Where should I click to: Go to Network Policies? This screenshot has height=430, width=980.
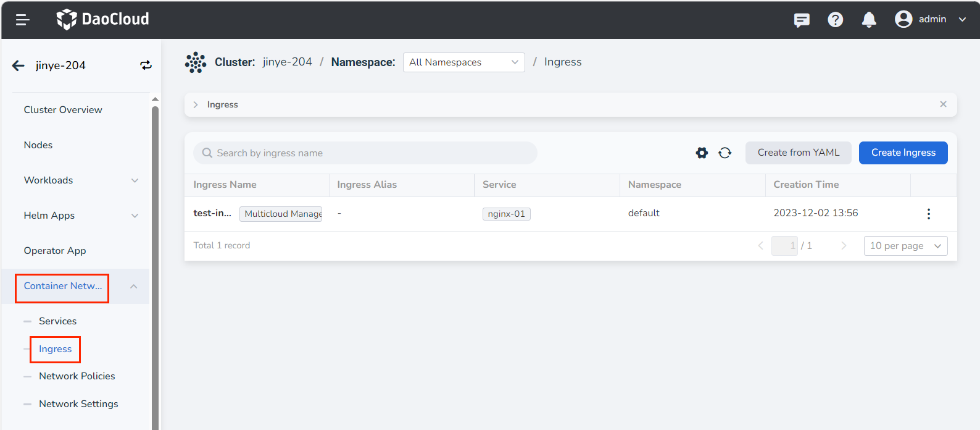[x=77, y=376]
